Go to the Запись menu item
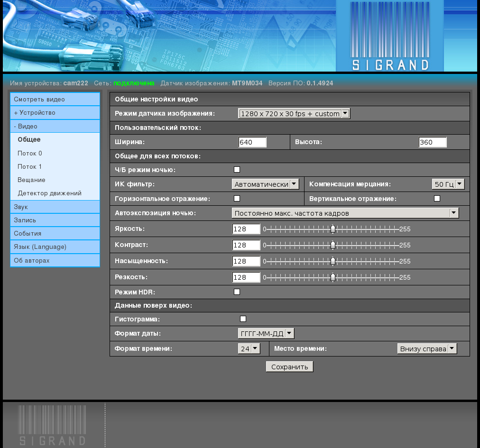The height and width of the screenshot is (448, 480). coord(55,220)
